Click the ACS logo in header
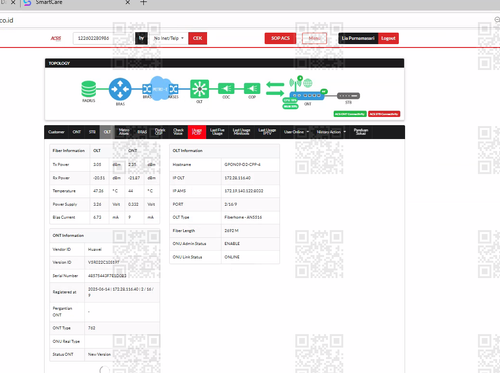Viewport: 500px width, 373px height. (x=56, y=38)
